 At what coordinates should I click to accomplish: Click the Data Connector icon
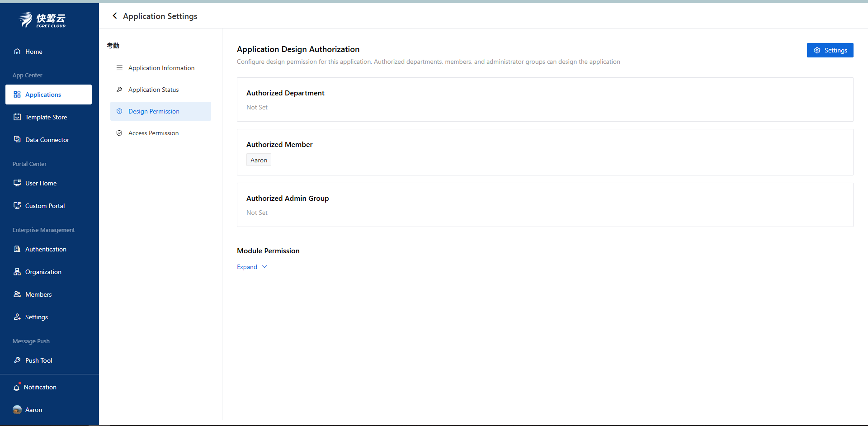coord(17,140)
